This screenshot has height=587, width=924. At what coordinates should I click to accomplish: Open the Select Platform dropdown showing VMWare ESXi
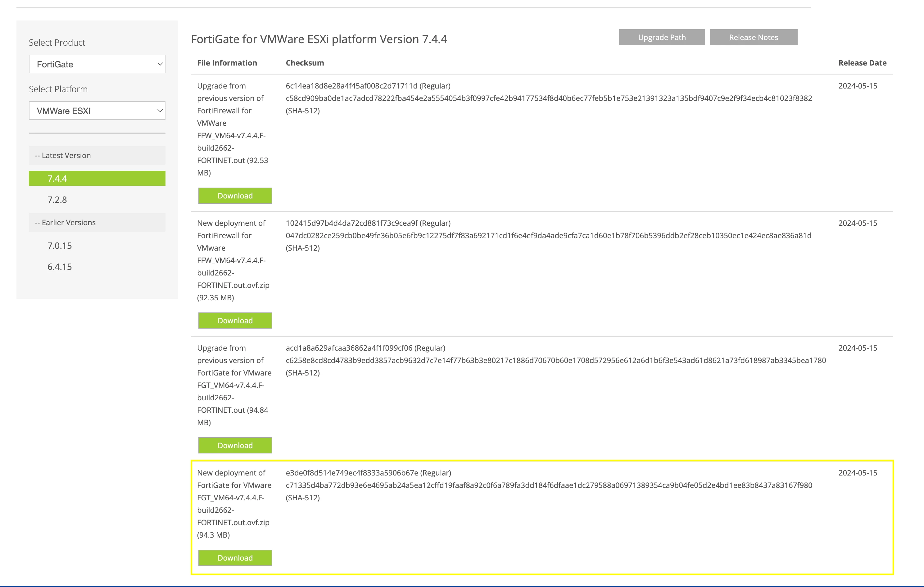coord(97,111)
